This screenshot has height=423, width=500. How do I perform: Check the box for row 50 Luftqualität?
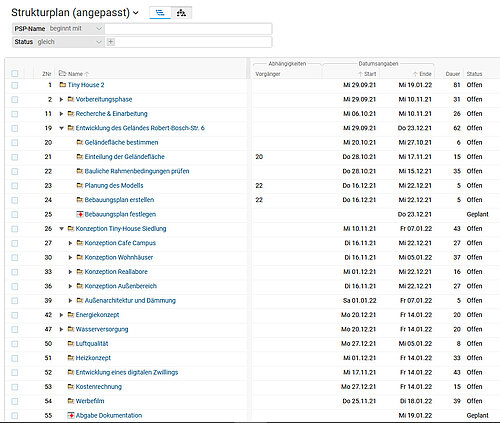15,344
